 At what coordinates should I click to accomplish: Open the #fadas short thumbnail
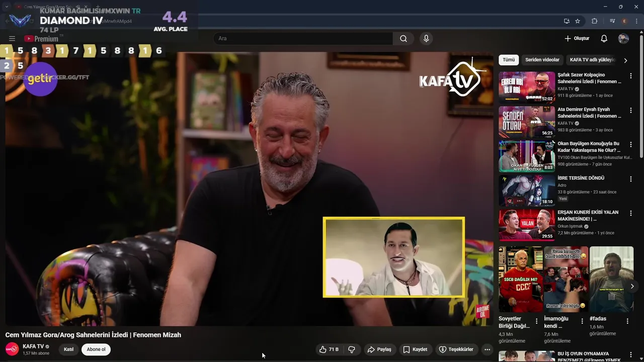point(611,279)
